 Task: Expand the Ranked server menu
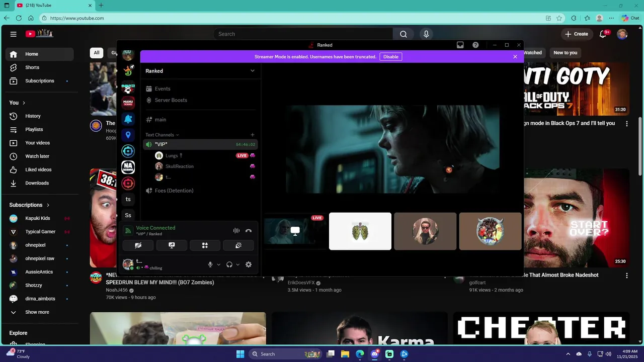(x=253, y=71)
